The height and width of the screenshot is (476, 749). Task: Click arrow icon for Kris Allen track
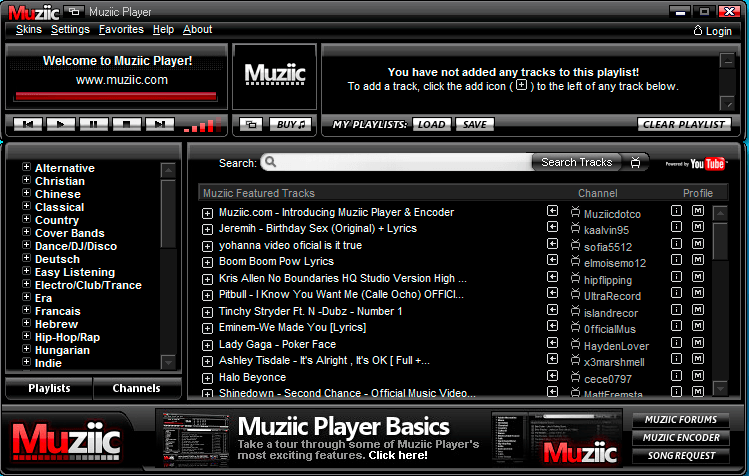pos(552,277)
